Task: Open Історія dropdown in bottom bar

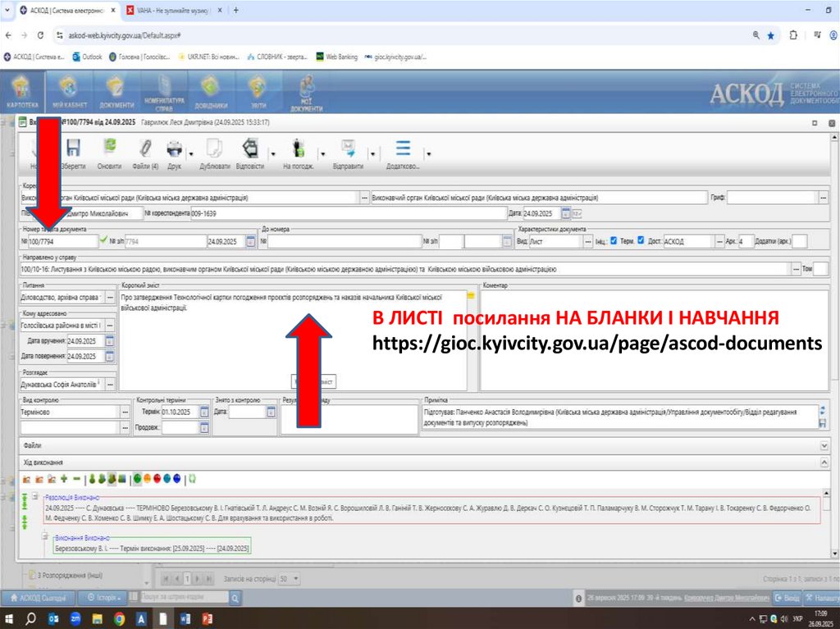Action: (103, 597)
